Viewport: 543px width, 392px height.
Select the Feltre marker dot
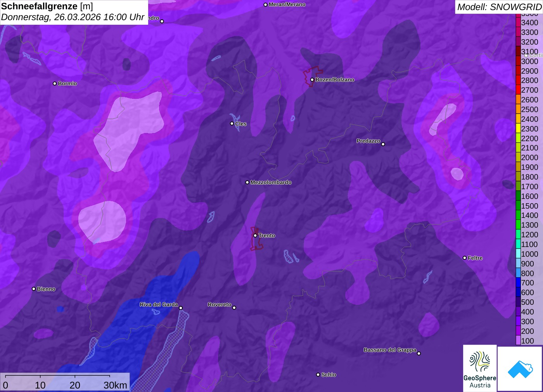[x=465, y=258]
